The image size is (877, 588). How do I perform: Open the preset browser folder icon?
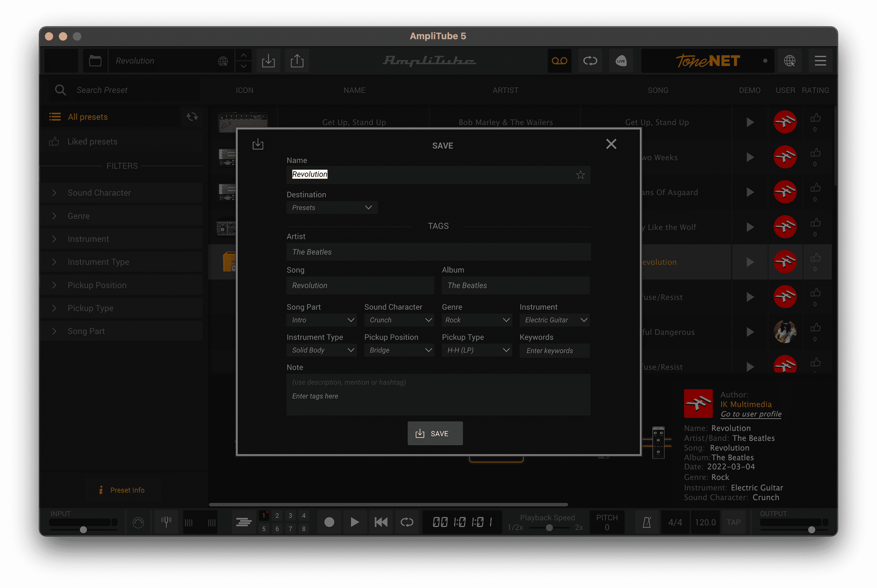95,61
